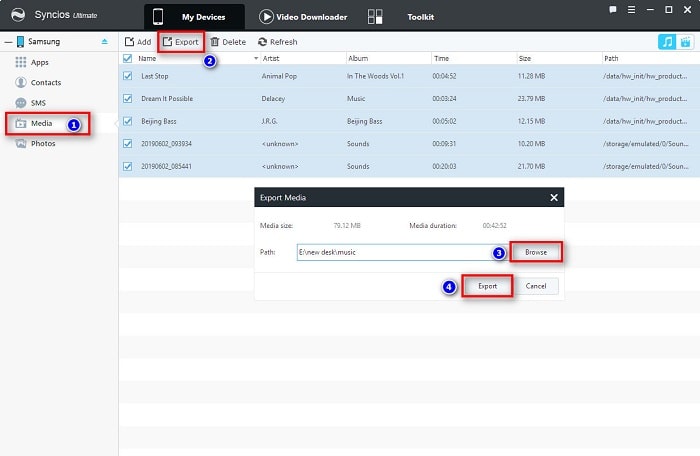Sort by the Size column header
This screenshot has height=456, width=700.
tap(525, 59)
